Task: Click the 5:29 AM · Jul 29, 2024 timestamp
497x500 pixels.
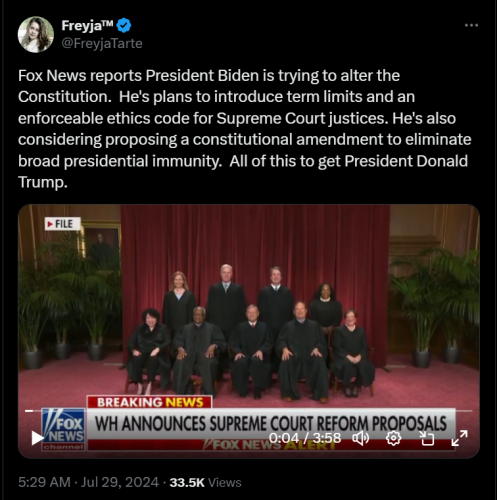Action: click(x=88, y=482)
